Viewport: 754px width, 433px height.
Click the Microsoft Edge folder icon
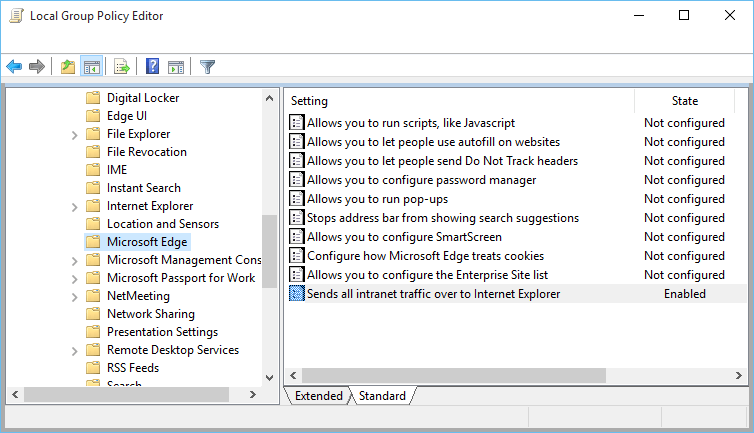[x=93, y=242]
